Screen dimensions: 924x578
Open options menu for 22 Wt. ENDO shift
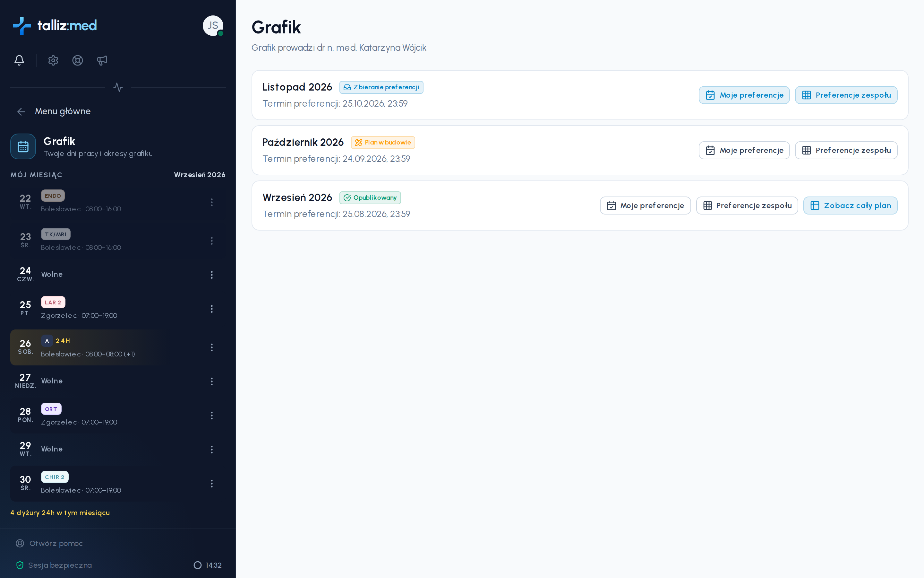pos(211,202)
